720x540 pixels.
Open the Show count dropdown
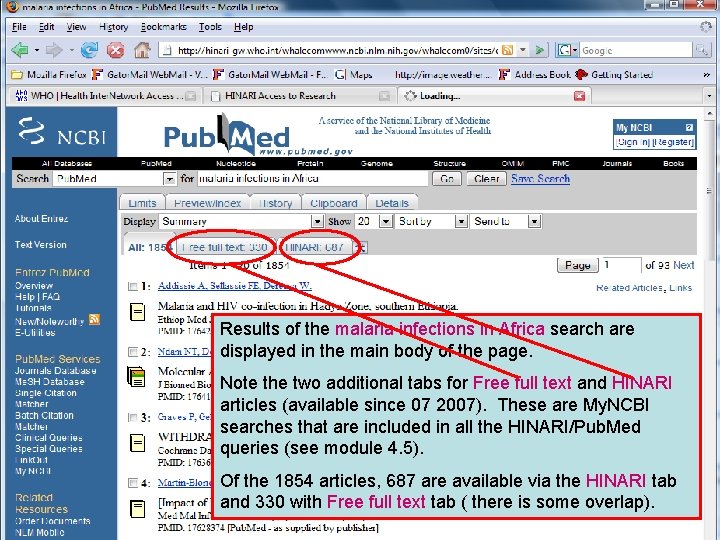tap(386, 222)
